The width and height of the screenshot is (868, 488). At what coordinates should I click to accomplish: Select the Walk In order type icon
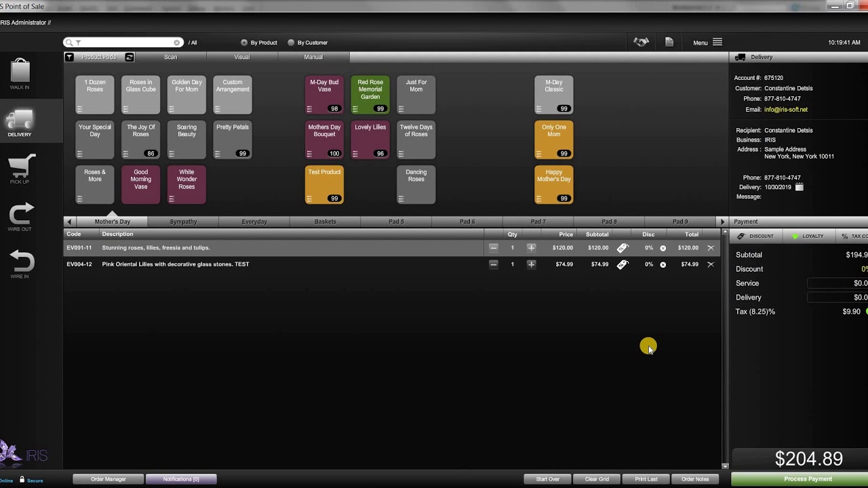20,71
